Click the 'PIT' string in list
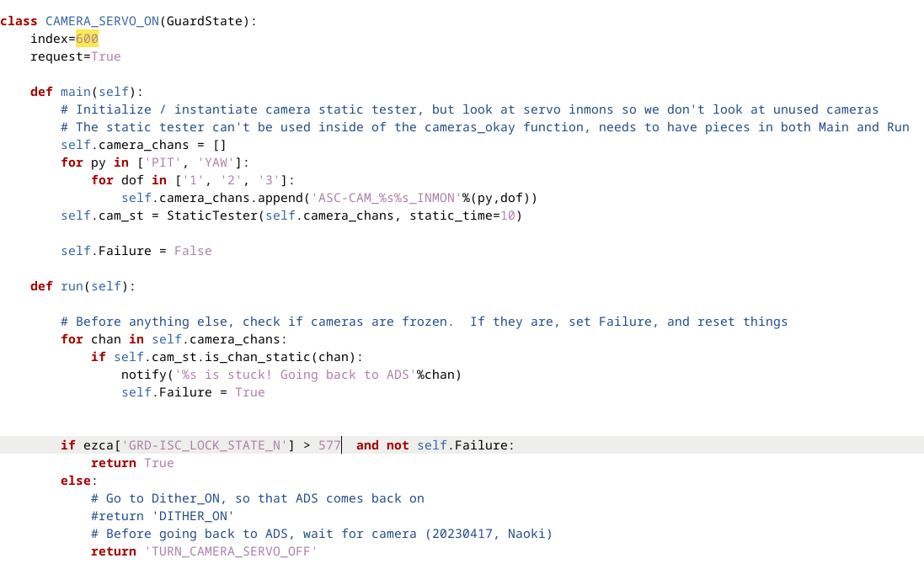Screen dimensions: 924x585 tap(163, 162)
